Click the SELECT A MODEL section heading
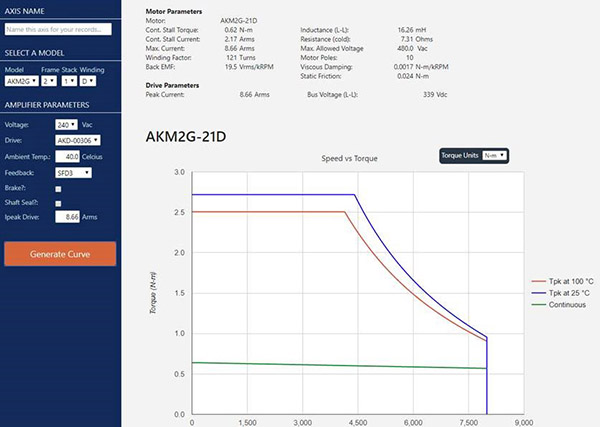600x427 pixels. (x=34, y=53)
